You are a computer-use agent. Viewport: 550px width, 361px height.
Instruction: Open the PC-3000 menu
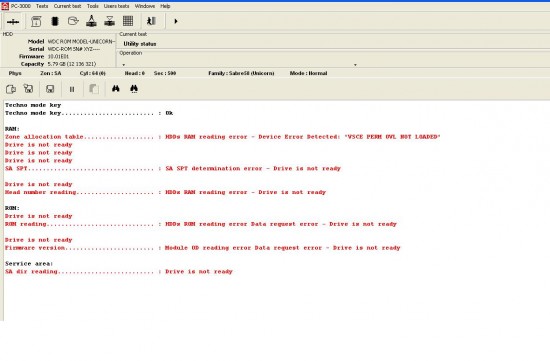coord(21,6)
